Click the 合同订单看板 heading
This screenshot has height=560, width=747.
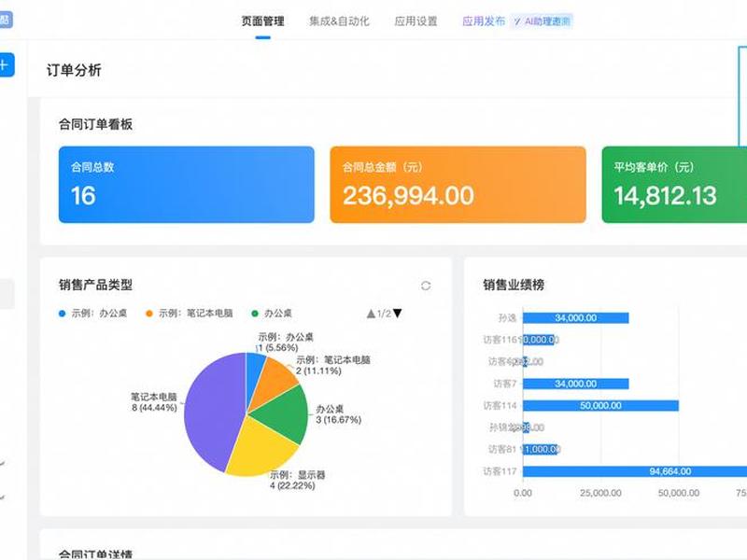point(95,124)
